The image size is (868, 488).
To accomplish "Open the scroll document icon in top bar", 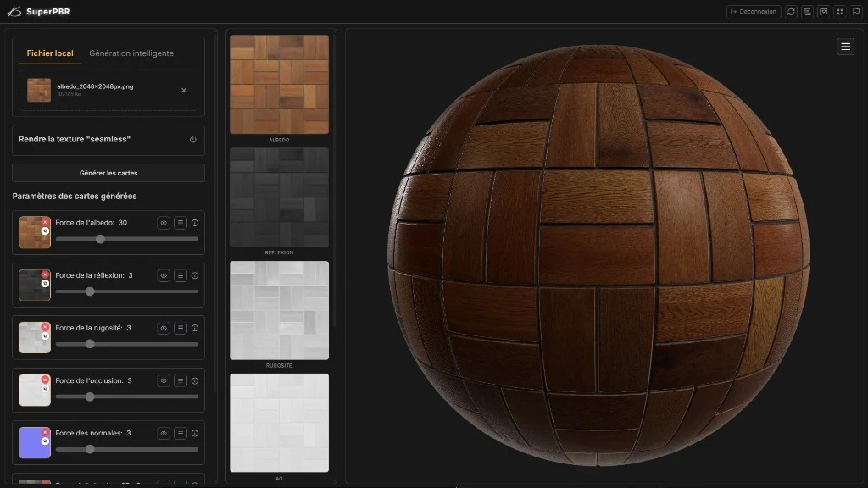I will click(x=807, y=12).
